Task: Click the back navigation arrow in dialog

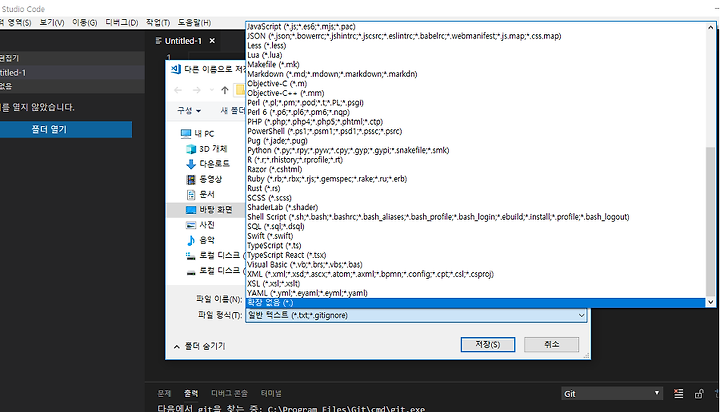Action: [178, 90]
